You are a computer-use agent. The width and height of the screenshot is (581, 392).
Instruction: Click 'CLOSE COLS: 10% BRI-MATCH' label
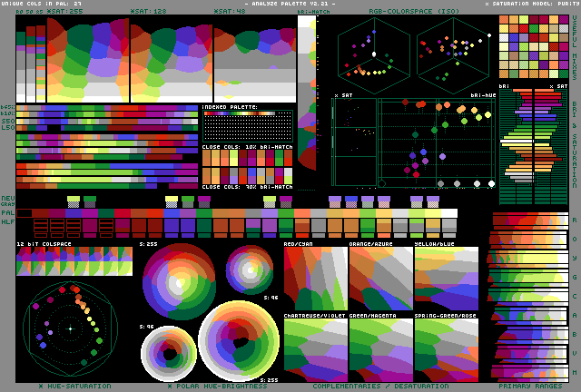[248, 147]
